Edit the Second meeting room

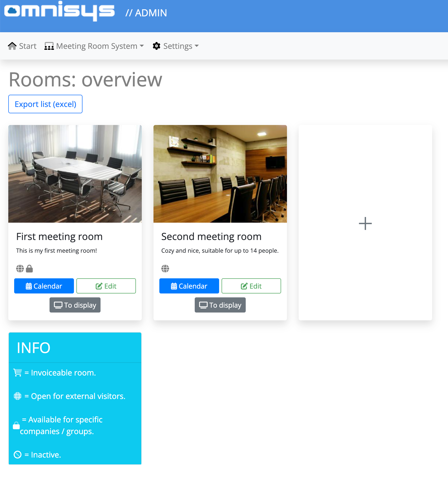point(251,286)
